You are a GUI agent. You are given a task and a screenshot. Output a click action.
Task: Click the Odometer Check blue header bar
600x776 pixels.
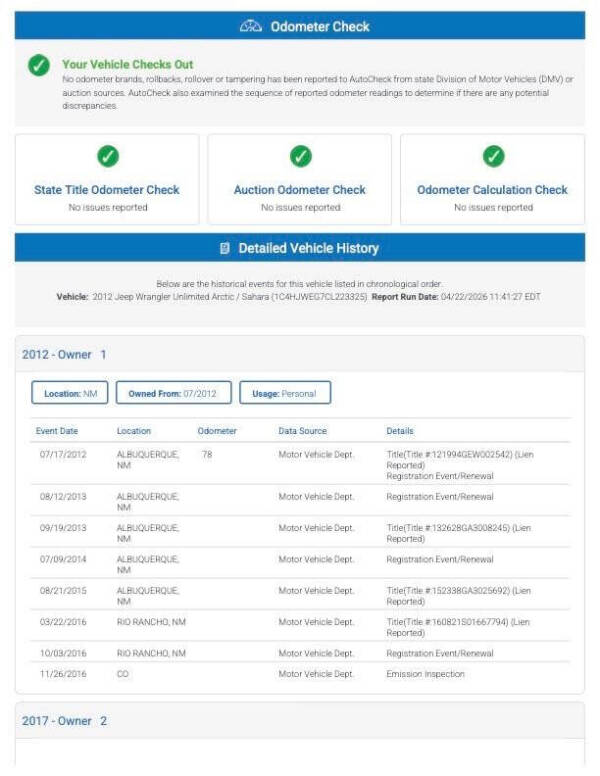pos(300,26)
